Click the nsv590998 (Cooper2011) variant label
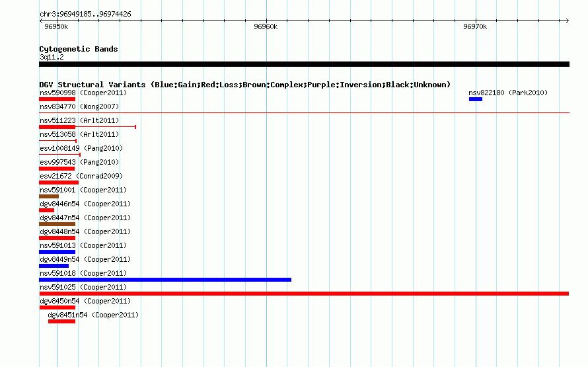Screen dimensions: 588x367 tap(83, 93)
